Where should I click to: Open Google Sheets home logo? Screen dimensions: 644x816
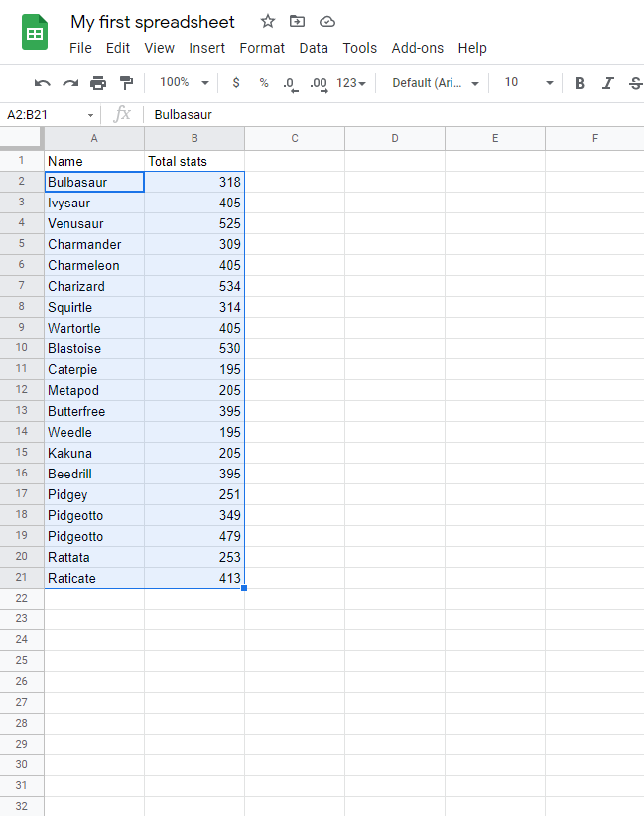(36, 33)
